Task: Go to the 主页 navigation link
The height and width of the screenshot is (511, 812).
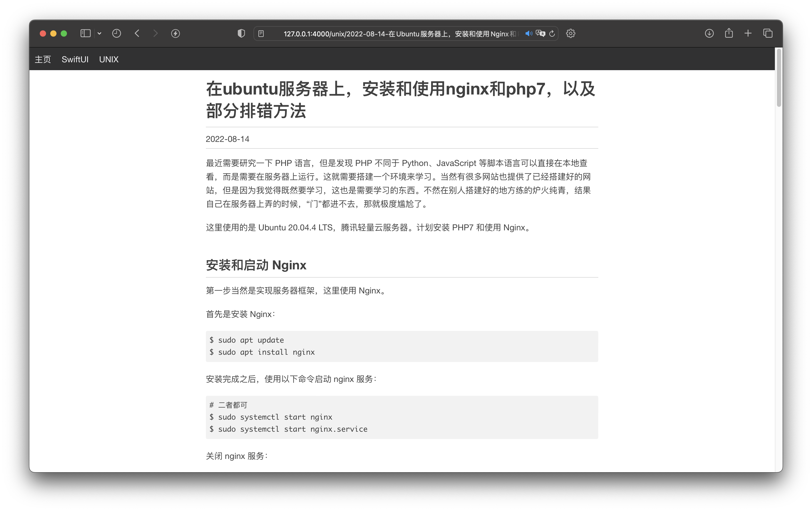Action: [x=43, y=59]
